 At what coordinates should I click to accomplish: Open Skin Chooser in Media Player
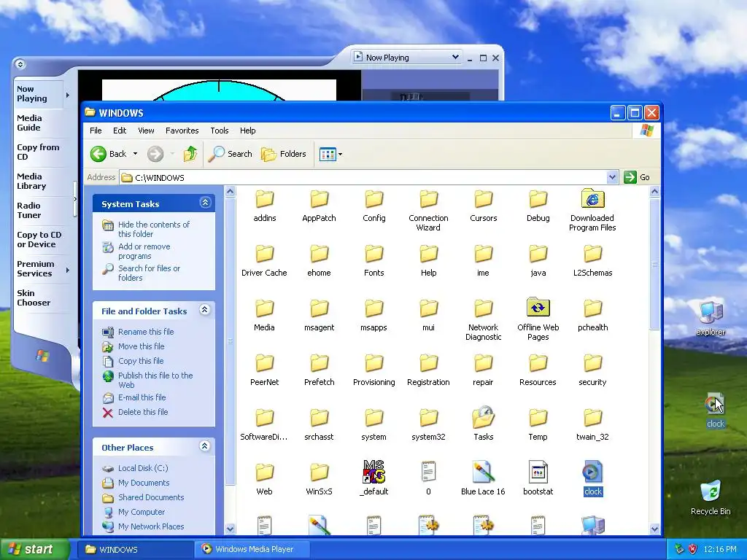[x=34, y=297]
